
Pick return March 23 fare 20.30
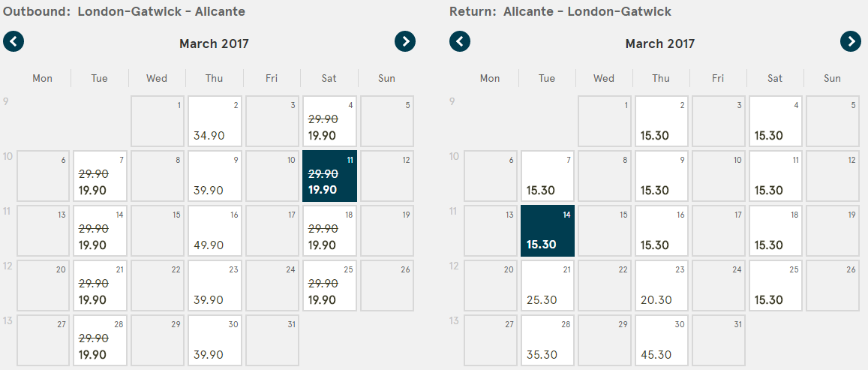(x=662, y=286)
